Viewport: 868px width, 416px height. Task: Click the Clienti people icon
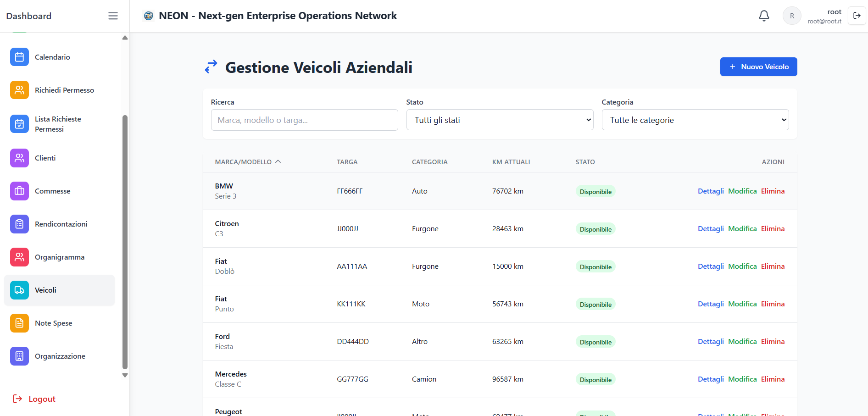click(x=19, y=158)
